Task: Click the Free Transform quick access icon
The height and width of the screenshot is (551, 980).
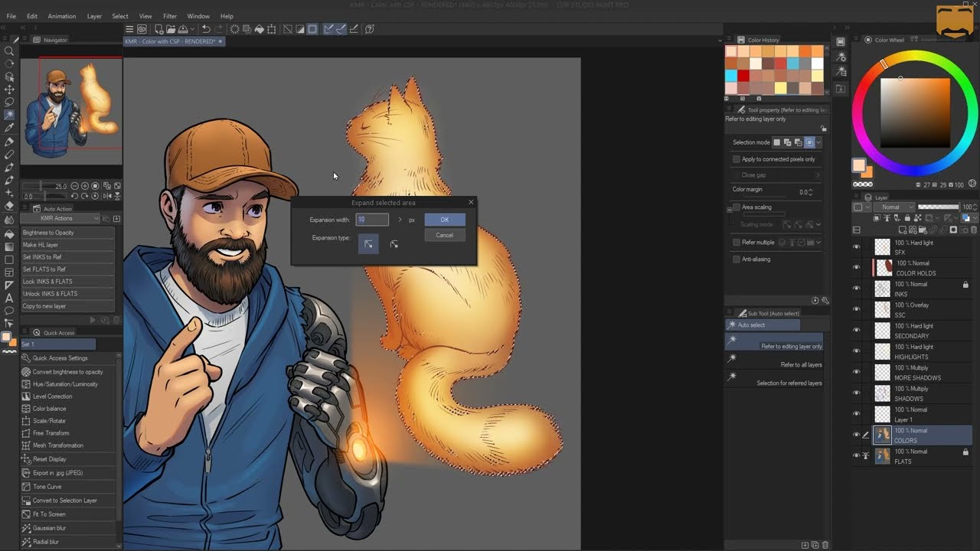Action: (26, 433)
